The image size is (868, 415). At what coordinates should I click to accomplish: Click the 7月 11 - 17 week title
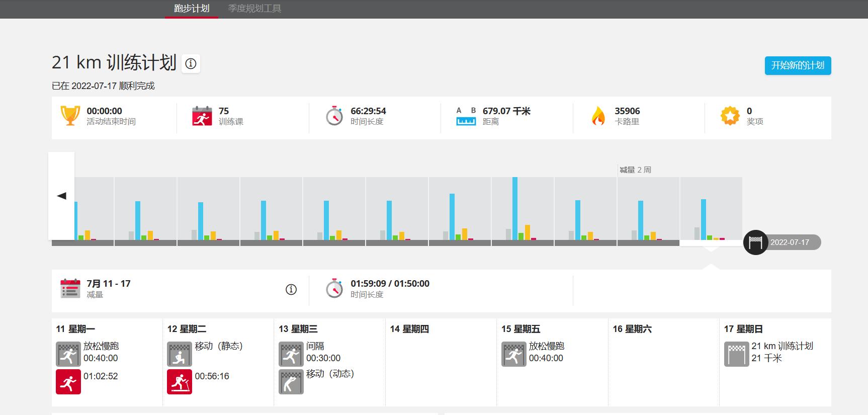click(x=109, y=284)
